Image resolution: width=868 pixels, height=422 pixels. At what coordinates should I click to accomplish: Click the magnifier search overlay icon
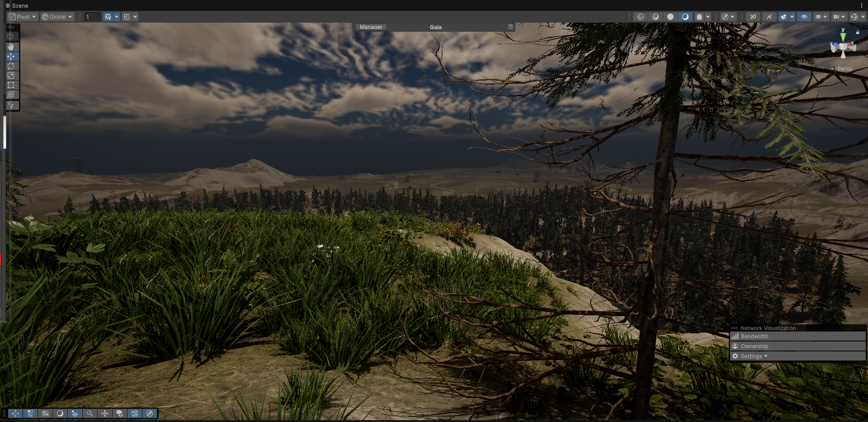pos(90,413)
